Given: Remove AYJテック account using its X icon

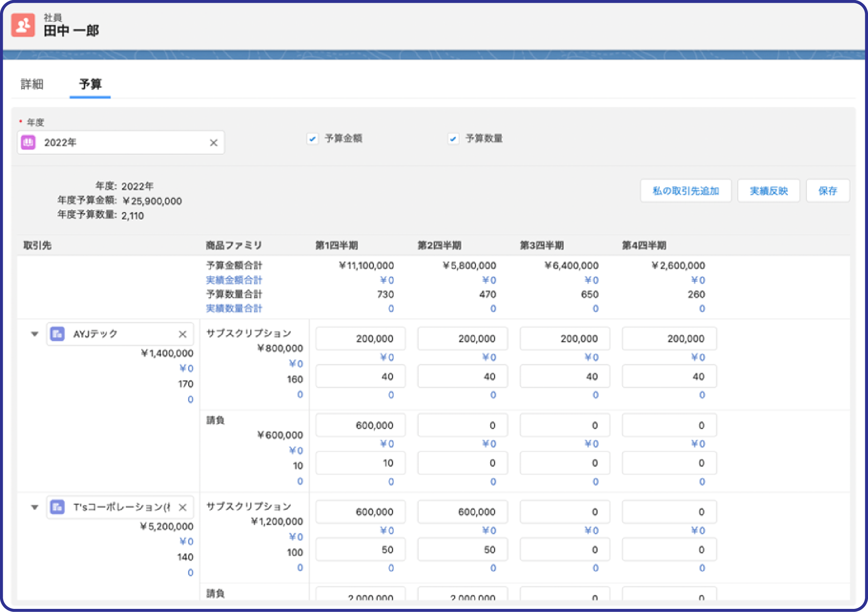Looking at the screenshot, I should pyautogui.click(x=183, y=334).
